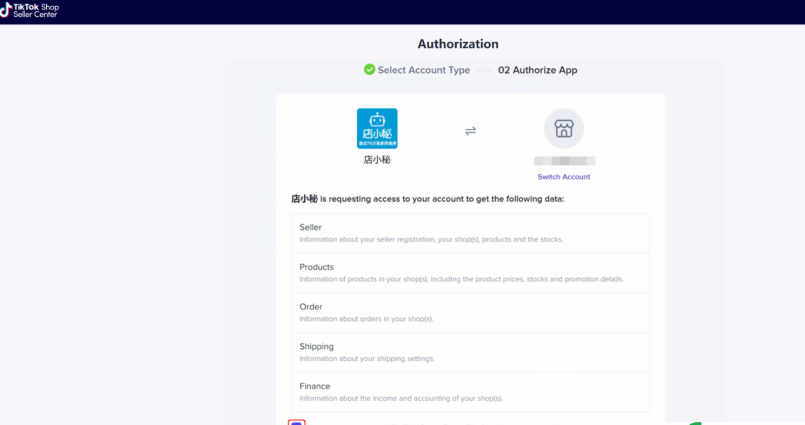Click the Seller registration description text
This screenshot has width=805, height=425.
tap(431, 239)
